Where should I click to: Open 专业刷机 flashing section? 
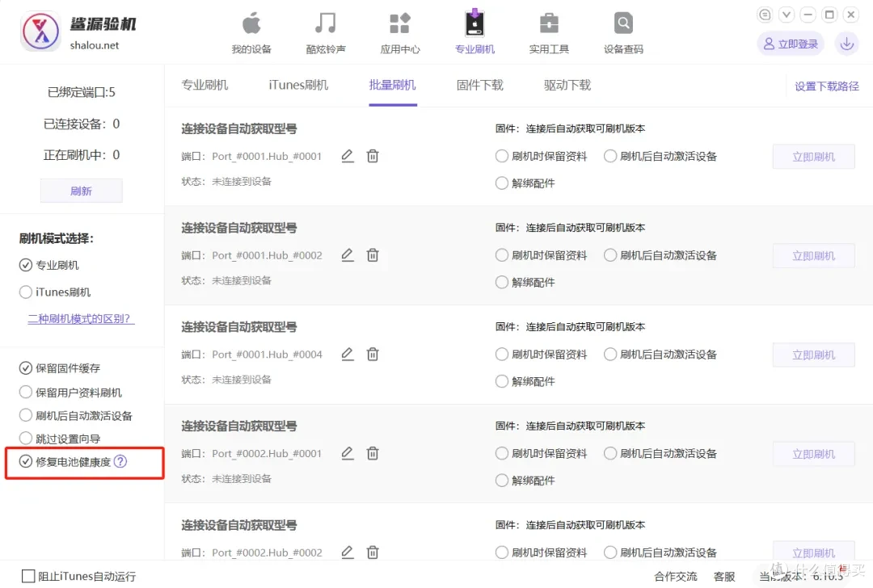pos(474,33)
